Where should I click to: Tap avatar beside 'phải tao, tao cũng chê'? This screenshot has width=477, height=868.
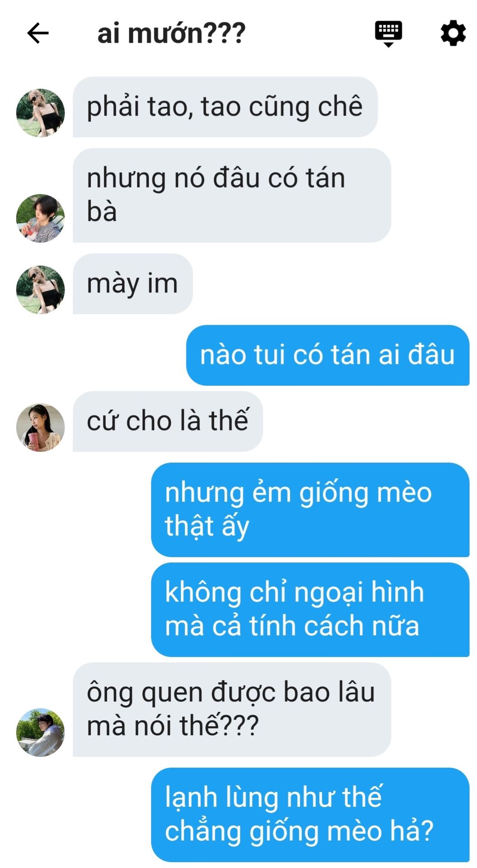[x=41, y=113]
